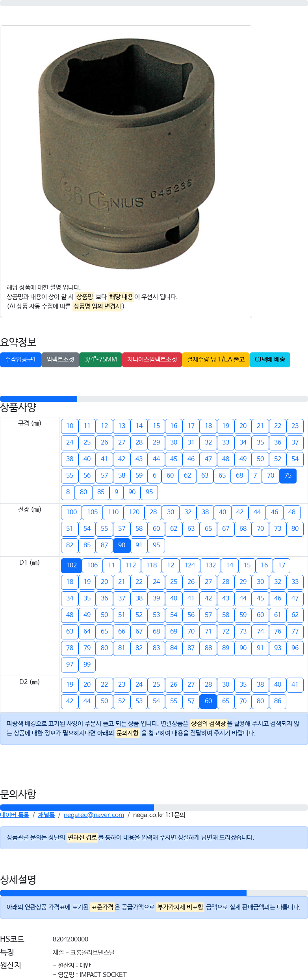The height and width of the screenshot is (980, 308).
Task: Click the negatec@naver.com email link
Action: (94, 815)
